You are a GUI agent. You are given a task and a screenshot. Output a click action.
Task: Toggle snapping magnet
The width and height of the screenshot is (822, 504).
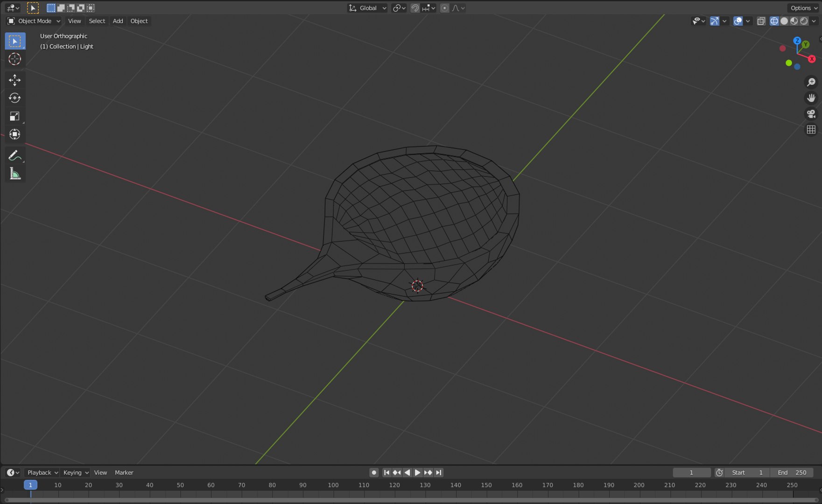(x=415, y=8)
